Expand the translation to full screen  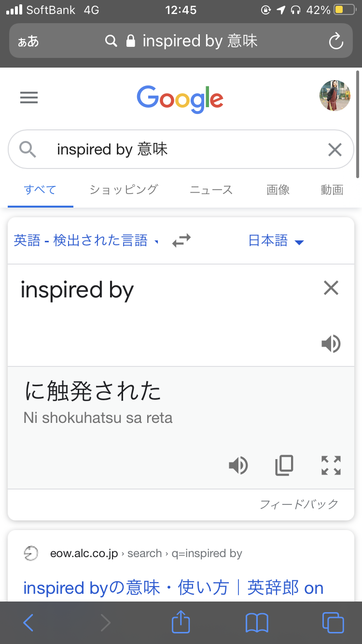coord(331,465)
